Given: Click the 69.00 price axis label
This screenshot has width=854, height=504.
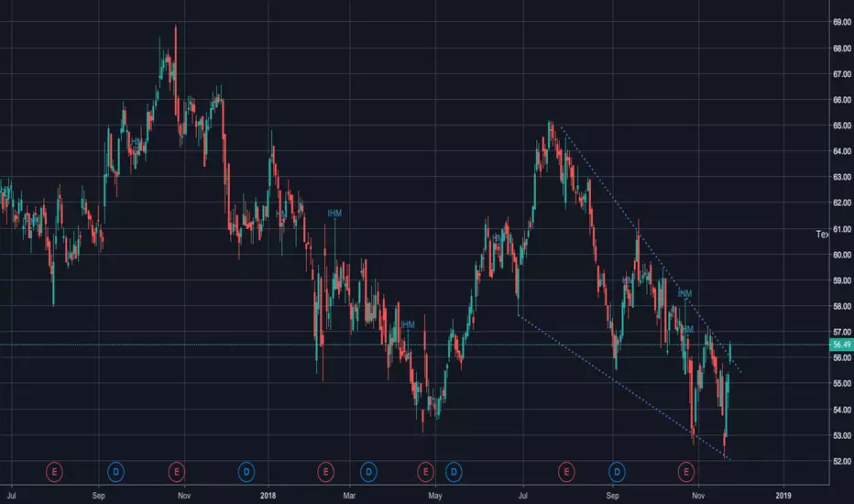Looking at the screenshot, I should pyautogui.click(x=841, y=22).
